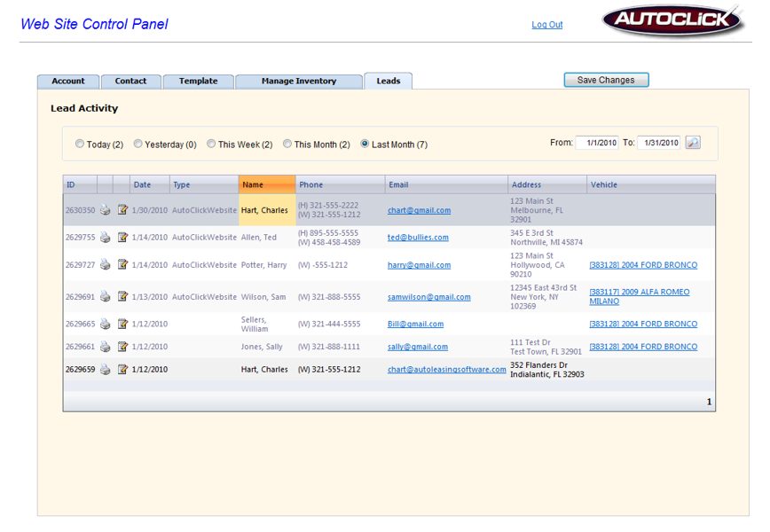This screenshot has width=770, height=532.
Task: Click the Web Site Control Panel title
Action: tap(94, 24)
